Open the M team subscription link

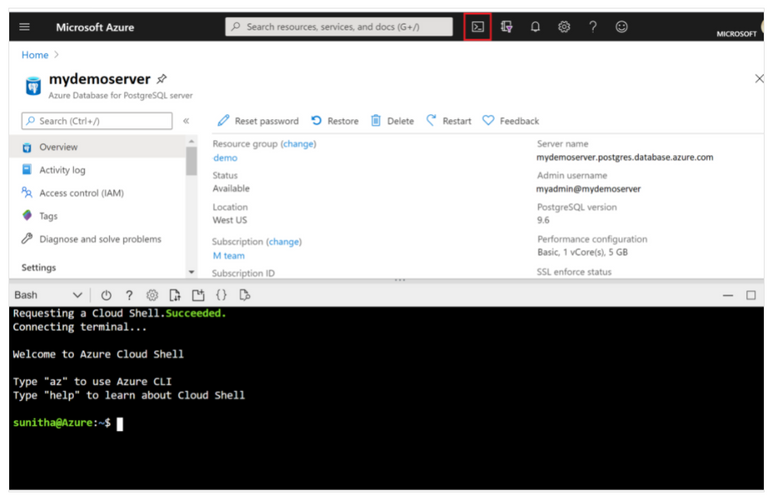[x=229, y=256]
